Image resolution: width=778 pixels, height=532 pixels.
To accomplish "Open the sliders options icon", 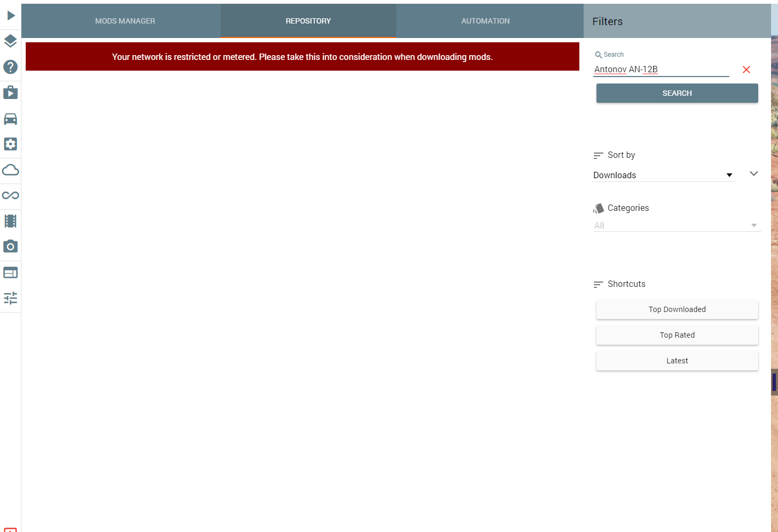I will [x=11, y=298].
